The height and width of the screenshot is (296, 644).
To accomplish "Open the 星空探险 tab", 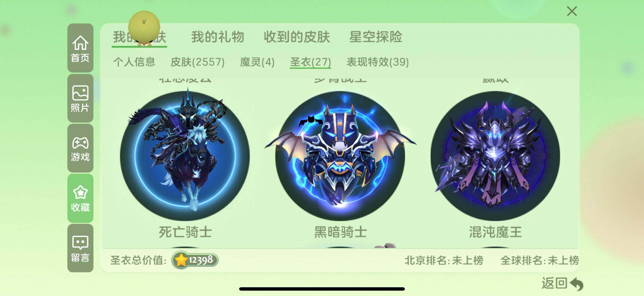I will point(376,37).
